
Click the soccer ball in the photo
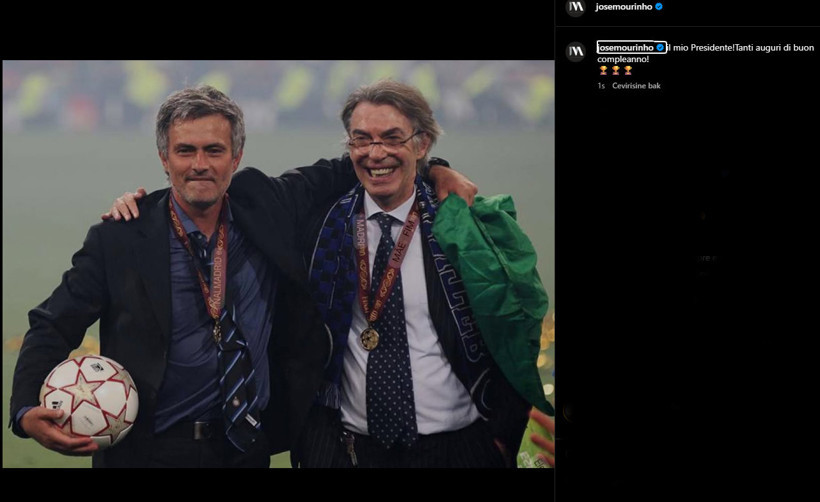point(88,400)
